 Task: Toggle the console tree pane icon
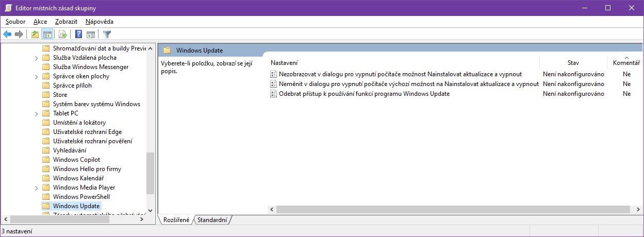pyautogui.click(x=47, y=35)
